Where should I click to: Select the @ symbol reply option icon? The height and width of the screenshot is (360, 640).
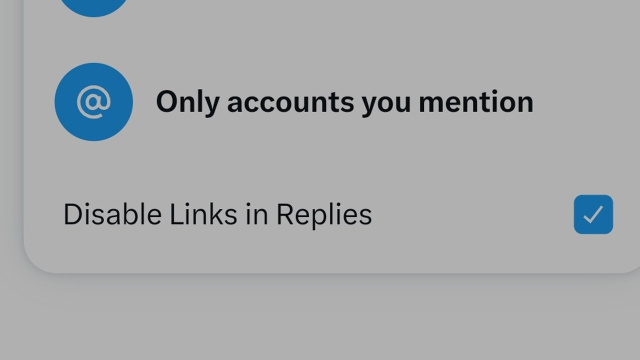pos(94,102)
